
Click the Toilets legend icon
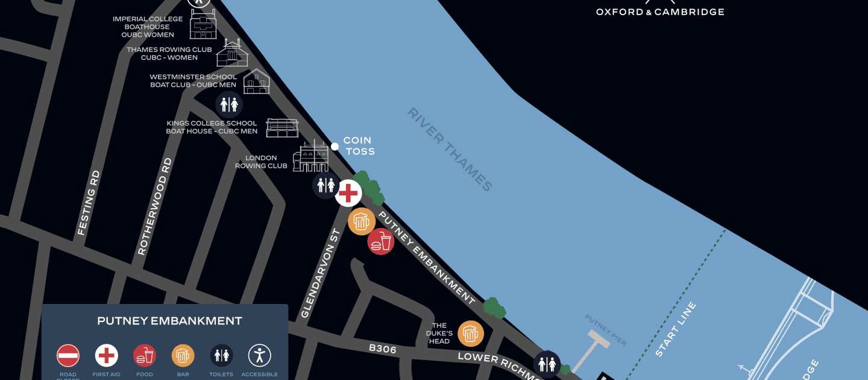click(222, 356)
